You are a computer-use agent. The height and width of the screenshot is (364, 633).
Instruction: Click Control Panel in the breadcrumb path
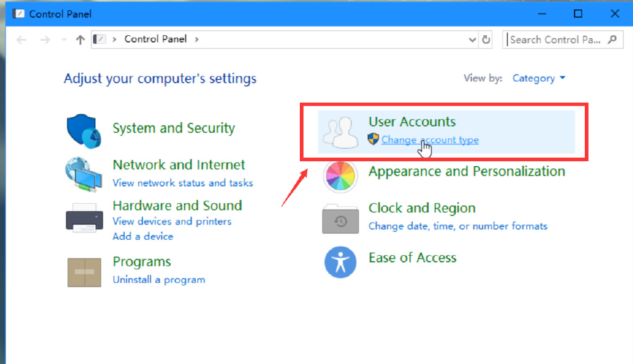click(155, 39)
